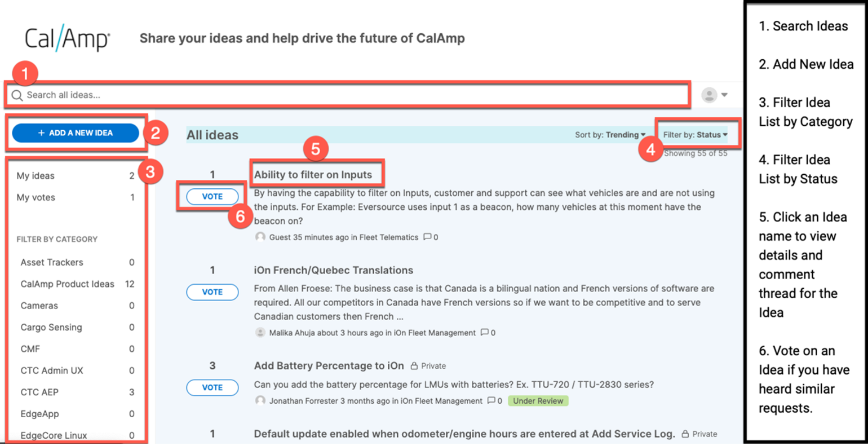Viewport: 868px width, 446px height.
Task: Click the Filter By Category heading
Action: [57, 240]
